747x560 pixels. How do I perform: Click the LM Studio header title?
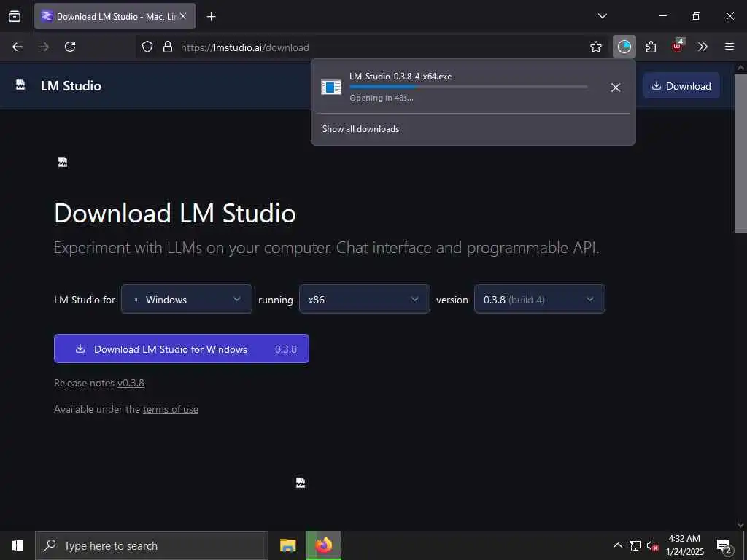tap(71, 86)
